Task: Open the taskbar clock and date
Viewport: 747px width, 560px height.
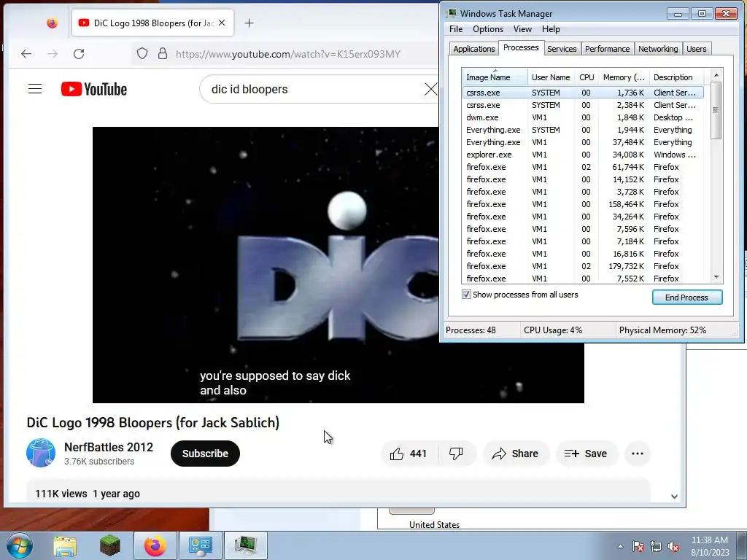Action: click(710, 546)
